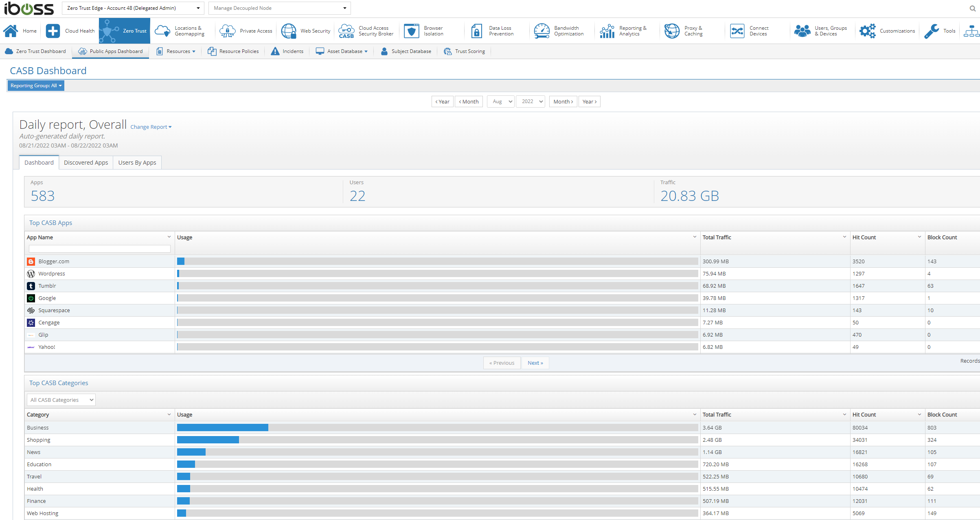Expand the Reporting Group: All dropdown
The height and width of the screenshot is (520, 980).
tap(36, 86)
